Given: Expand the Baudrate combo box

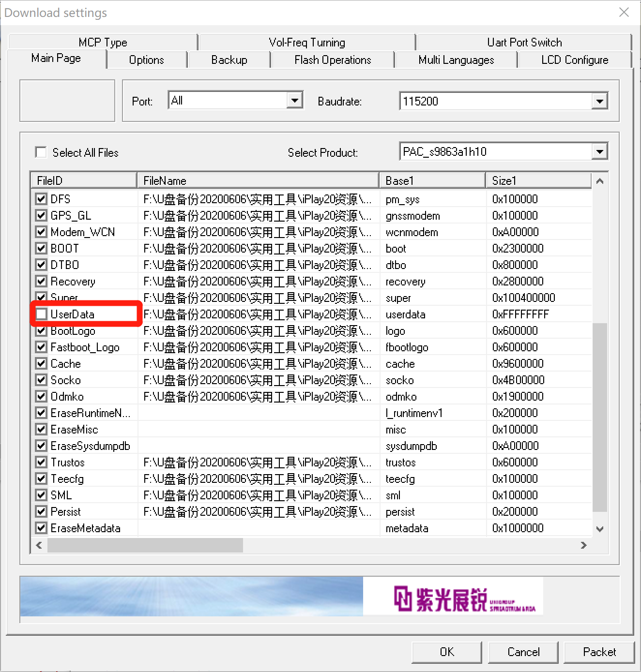Looking at the screenshot, I should [x=600, y=101].
